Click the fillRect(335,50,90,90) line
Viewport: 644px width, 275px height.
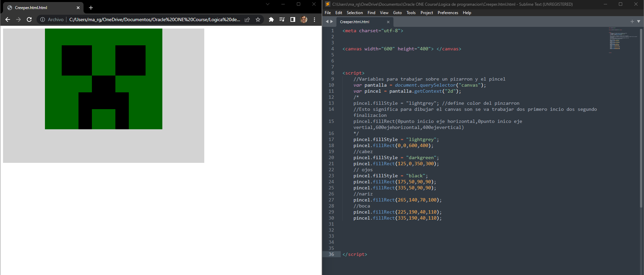click(395, 188)
